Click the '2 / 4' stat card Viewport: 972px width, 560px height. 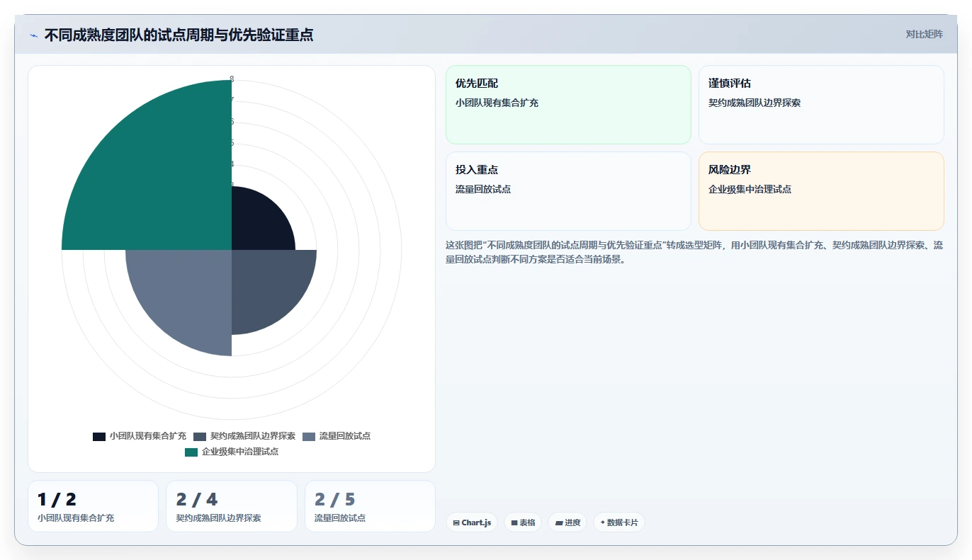coord(232,506)
